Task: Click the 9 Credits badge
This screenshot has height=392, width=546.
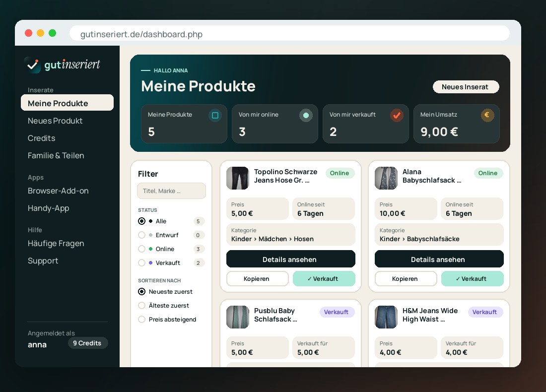Action: tap(87, 343)
